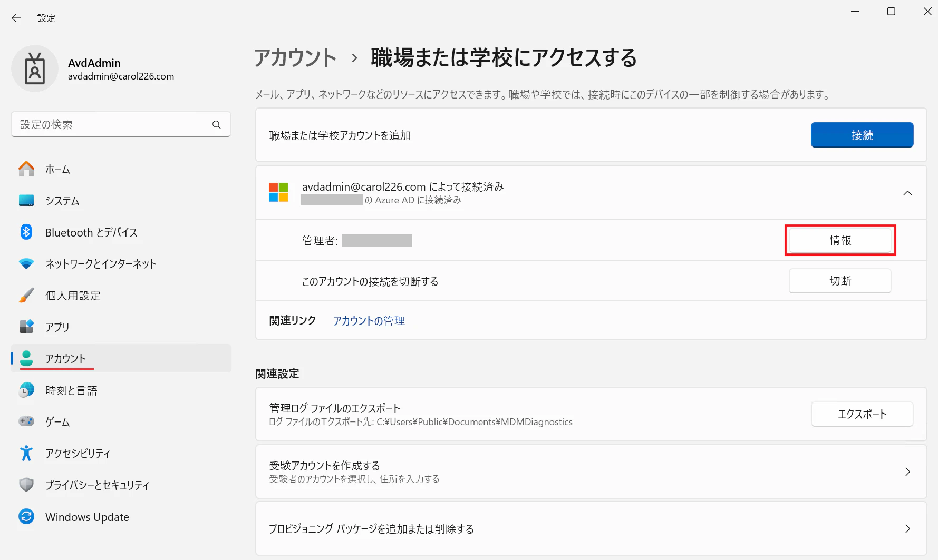Image resolution: width=938 pixels, height=560 pixels.
Task: Click the 関連設定 heading text
Action: point(277,374)
